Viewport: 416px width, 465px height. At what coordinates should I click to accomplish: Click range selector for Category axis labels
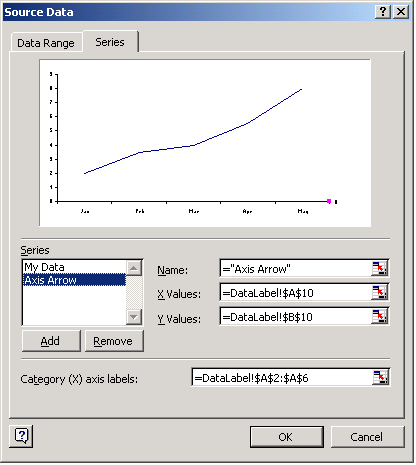(x=380, y=377)
